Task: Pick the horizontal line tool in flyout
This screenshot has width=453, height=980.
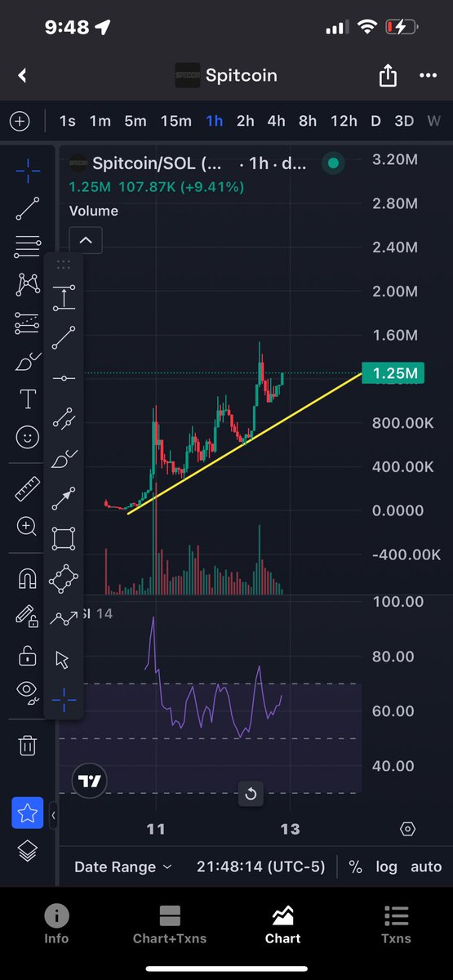Action: [x=64, y=378]
